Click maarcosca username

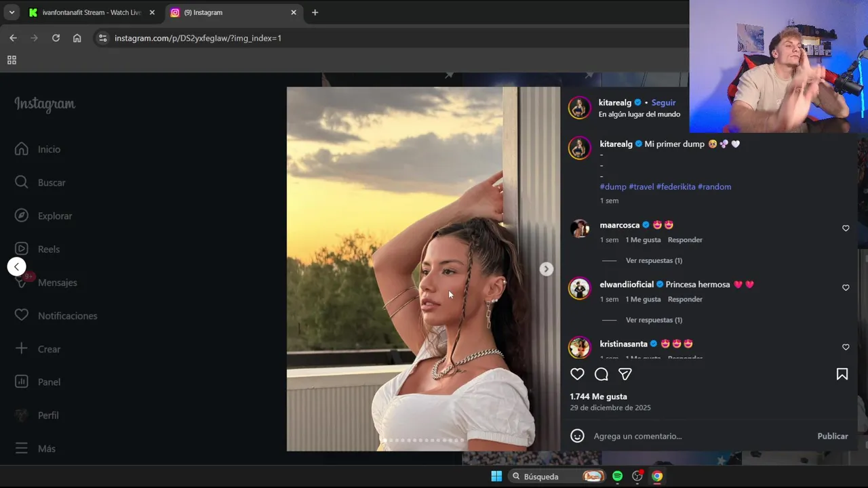[620, 225]
